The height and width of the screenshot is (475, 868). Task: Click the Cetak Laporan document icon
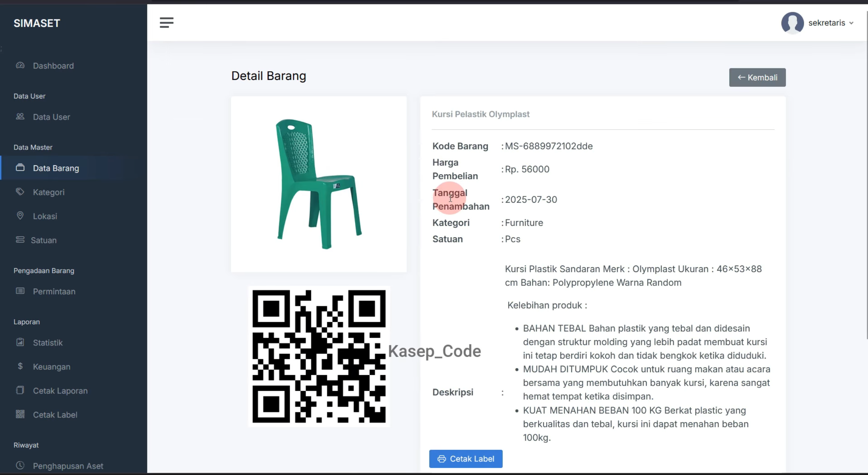pyautogui.click(x=20, y=390)
